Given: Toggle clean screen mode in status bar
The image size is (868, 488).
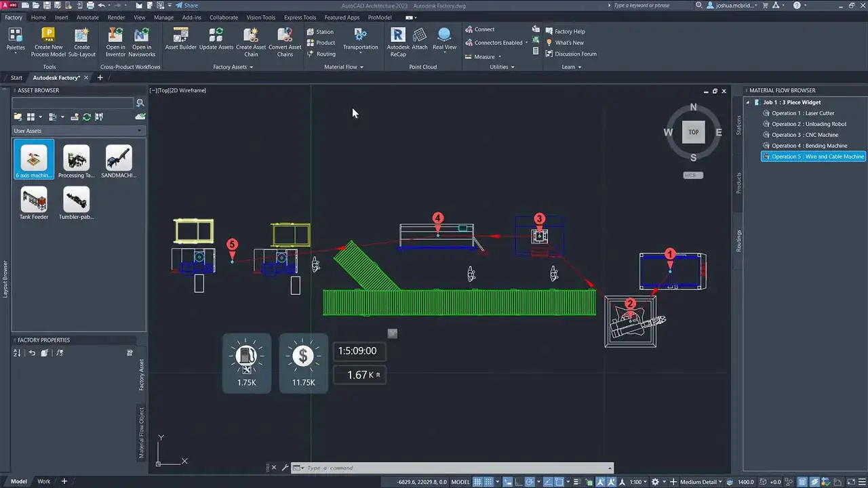Looking at the screenshot, I should coord(851,482).
